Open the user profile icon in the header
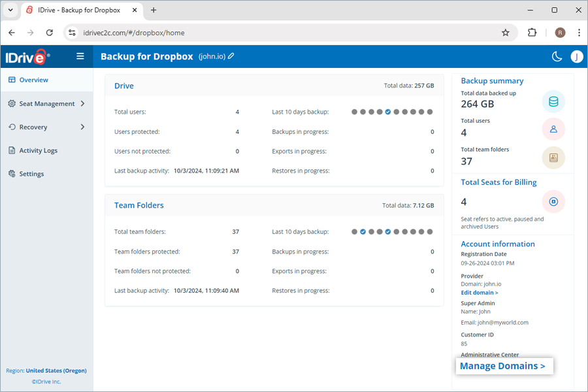The height and width of the screenshot is (392, 588). pyautogui.click(x=577, y=57)
